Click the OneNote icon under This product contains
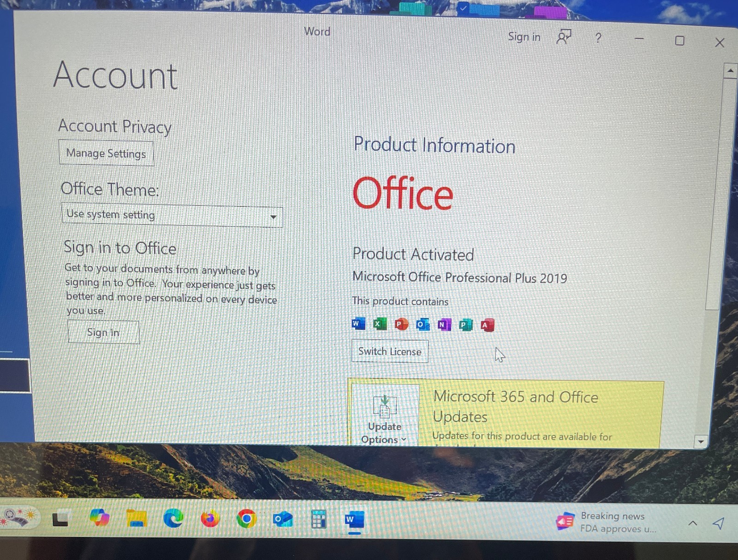This screenshot has height=560, width=738. point(444,325)
